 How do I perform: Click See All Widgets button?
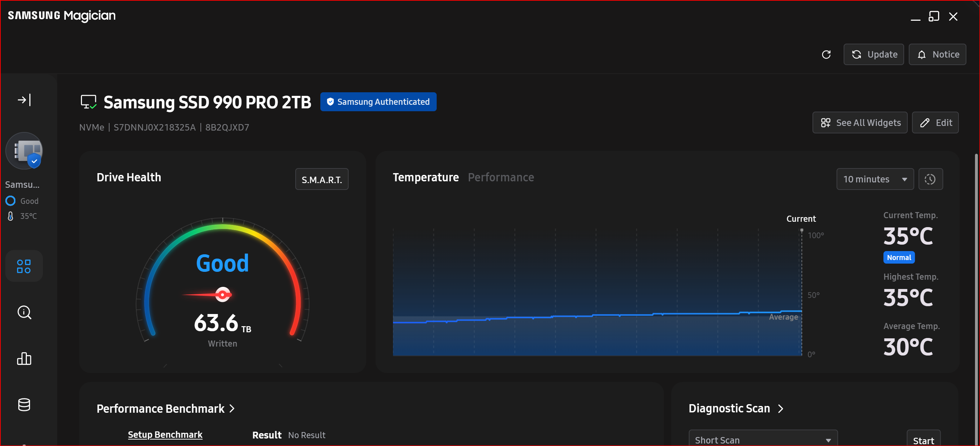pyautogui.click(x=860, y=123)
